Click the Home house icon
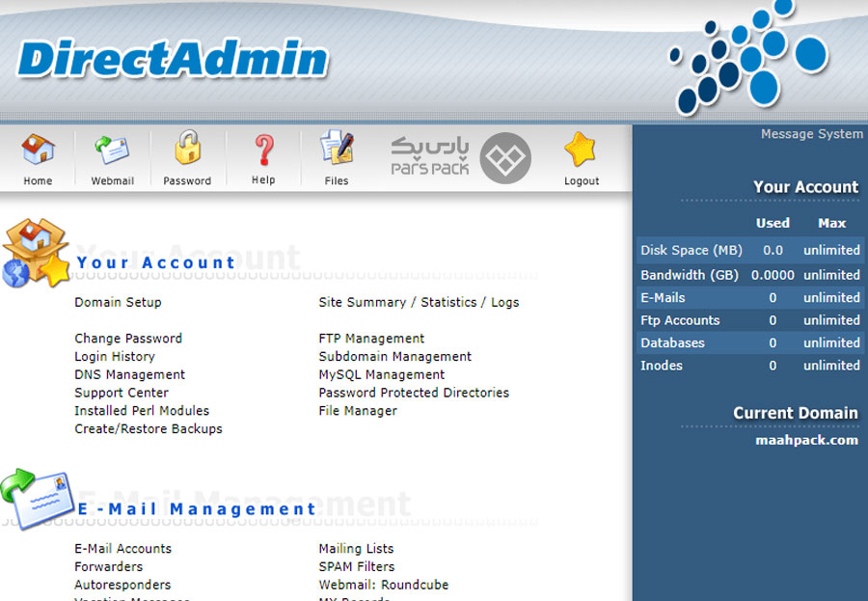The image size is (868, 601). click(38, 149)
